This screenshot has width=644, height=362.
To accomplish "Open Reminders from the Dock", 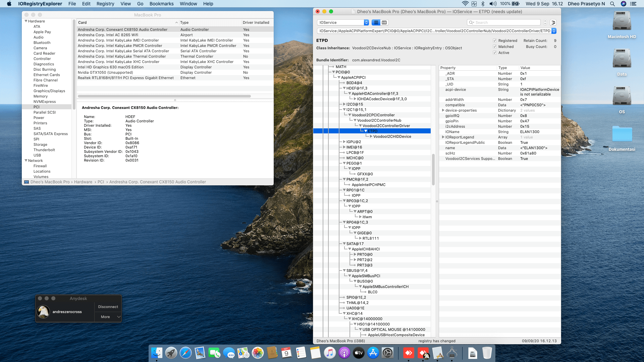I will 301,353.
